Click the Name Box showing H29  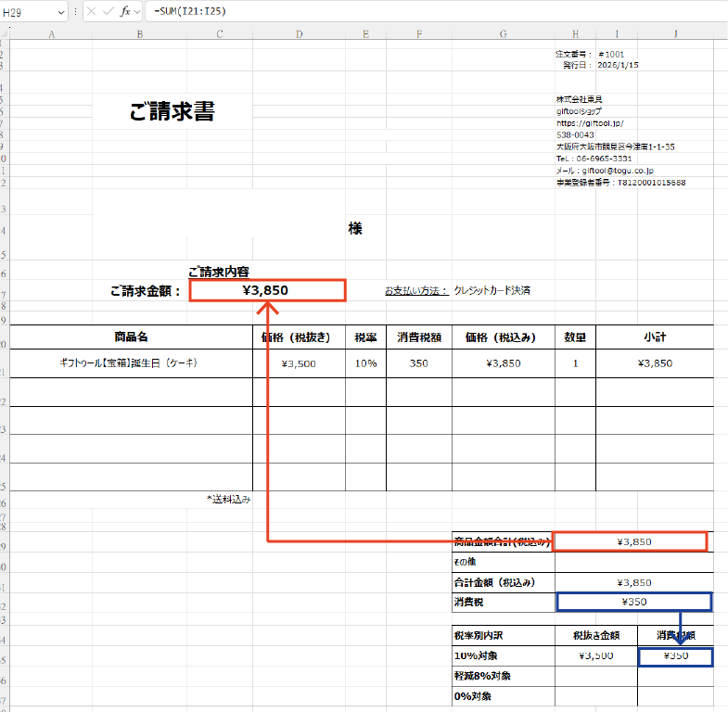point(28,11)
